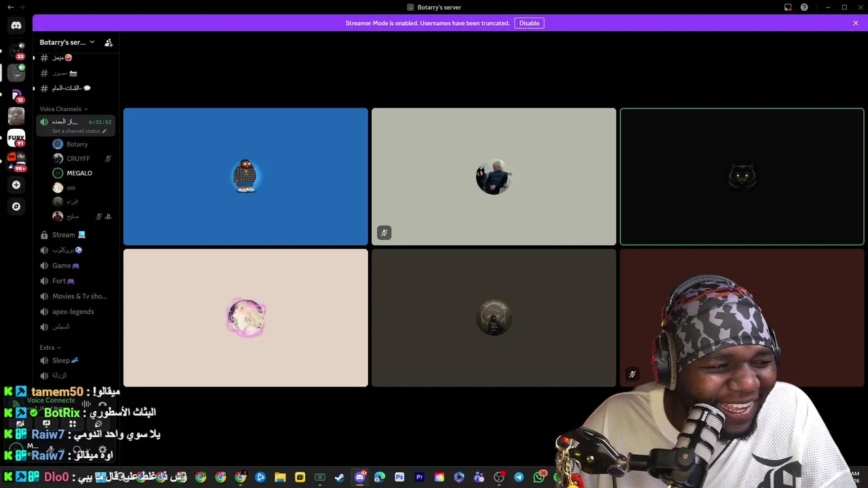Open the text channel with laughing emoji
Image resolution: width=868 pixels, height=488 pixels.
click(x=76, y=58)
